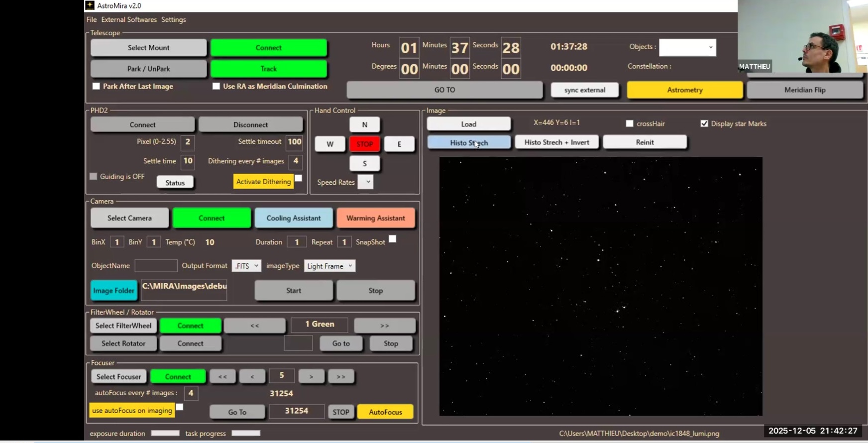Viewport: 868px width, 443px height.
Task: Go to next filter with >> button
Action: coord(384,326)
